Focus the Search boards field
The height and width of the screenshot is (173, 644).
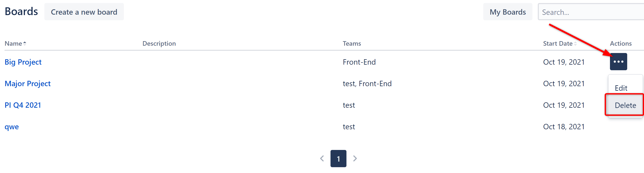(590, 12)
